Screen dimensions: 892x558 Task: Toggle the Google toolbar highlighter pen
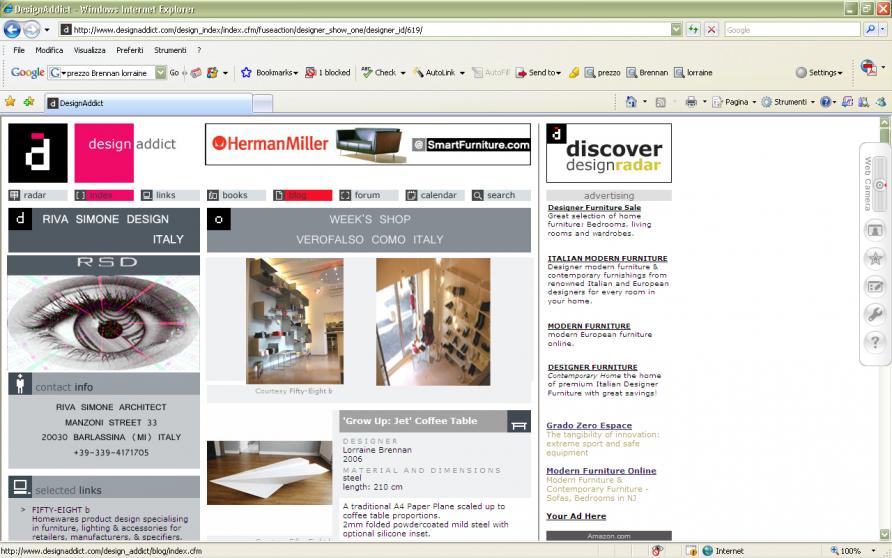[574, 72]
